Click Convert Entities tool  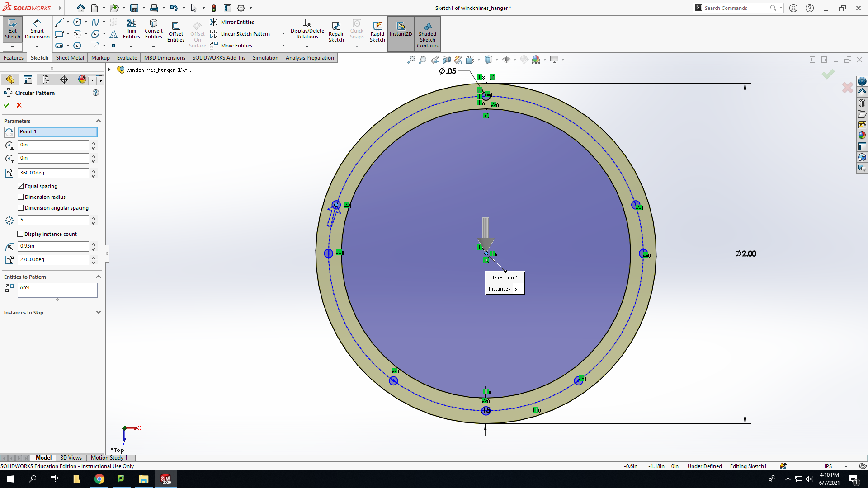(154, 30)
